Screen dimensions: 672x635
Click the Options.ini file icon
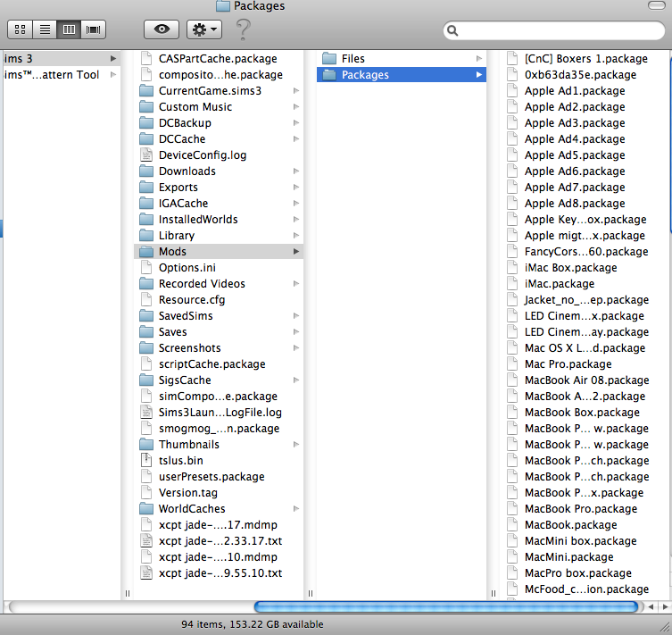tap(146, 268)
